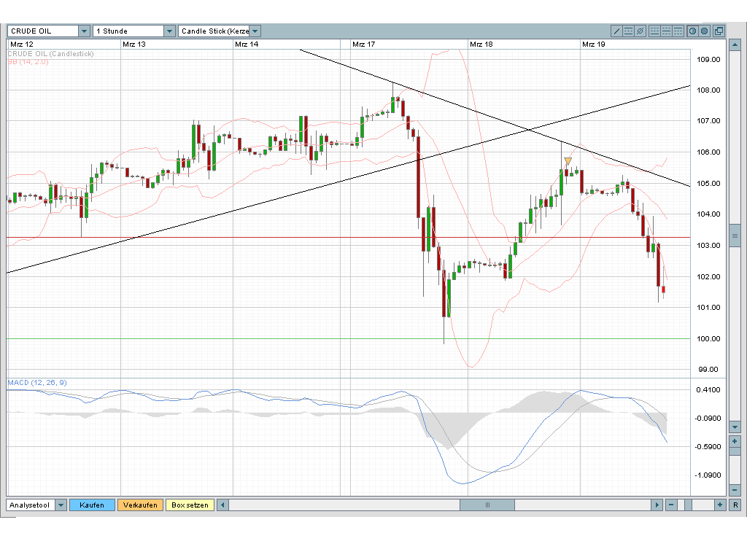Open the Analysetool dropdown arrow
747x560 pixels.
point(61,505)
